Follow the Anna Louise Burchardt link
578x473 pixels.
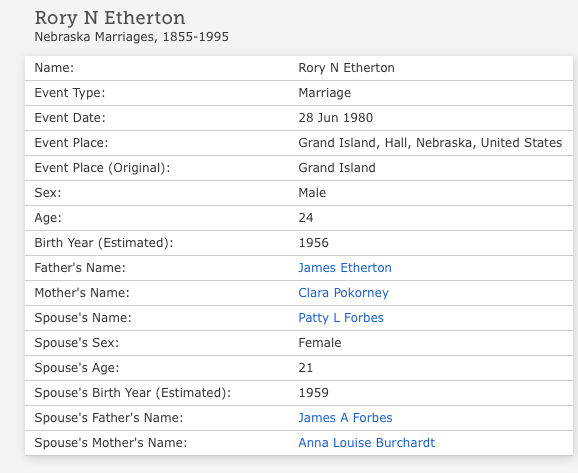tap(366, 443)
